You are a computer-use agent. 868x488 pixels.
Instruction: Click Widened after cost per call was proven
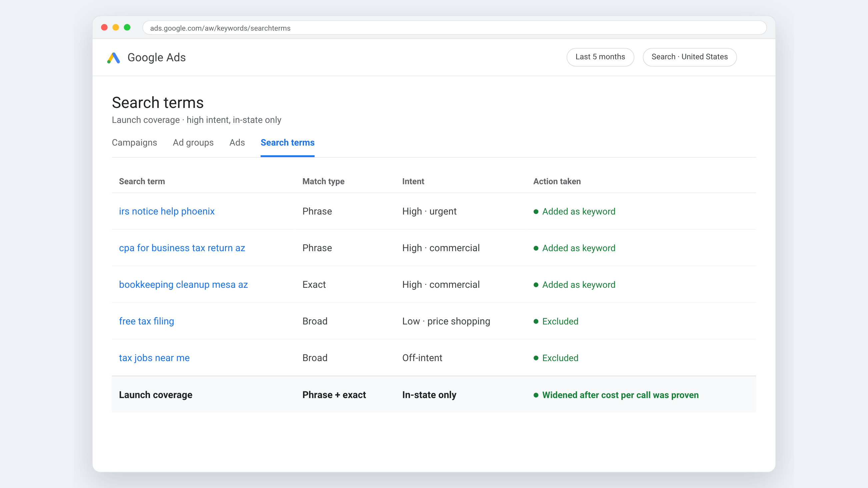pos(616,395)
